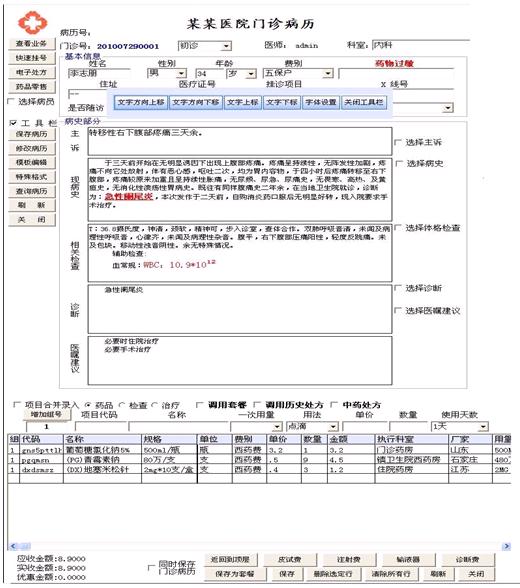Click the 特殊格式 button
Viewport: 520px width, 588px height.
31,177
